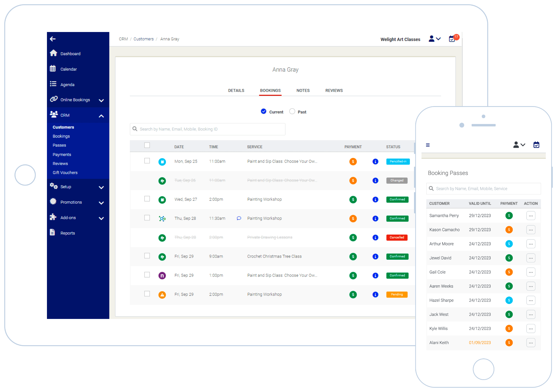Collapse the CRM sidebar section
Screen dimensions: 557x392
pyautogui.click(x=101, y=116)
